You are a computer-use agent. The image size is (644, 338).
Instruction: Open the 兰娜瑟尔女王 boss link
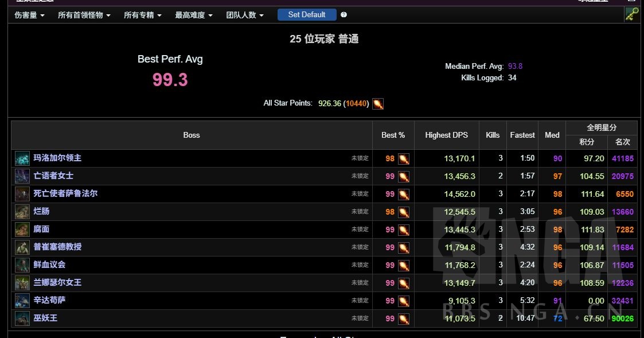pyautogui.click(x=57, y=283)
